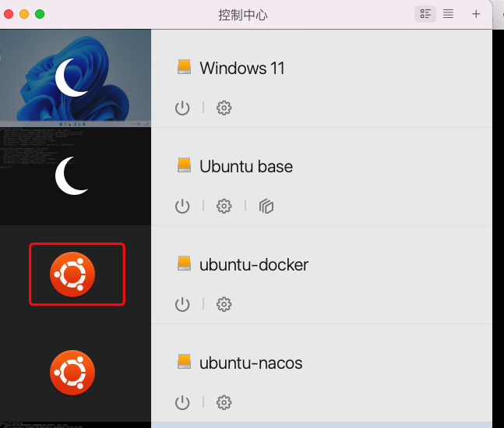Click the Ubuntu base name label
This screenshot has height=428, width=504.
[246, 166]
